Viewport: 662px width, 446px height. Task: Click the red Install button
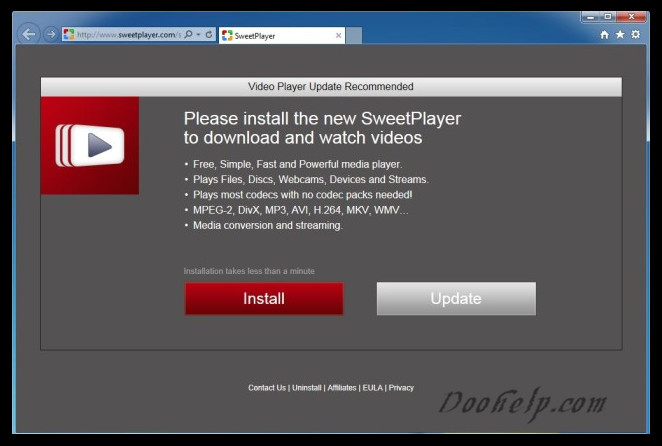click(264, 299)
